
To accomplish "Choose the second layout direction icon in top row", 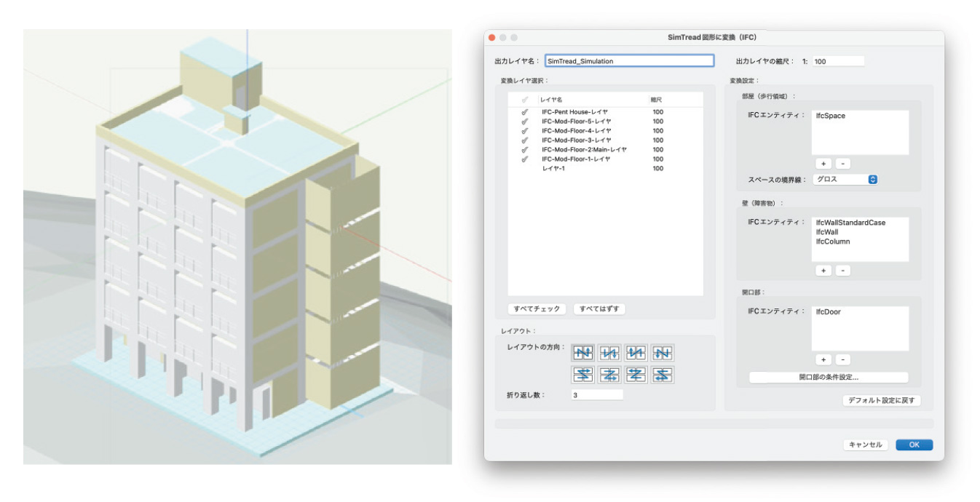I will [x=609, y=353].
